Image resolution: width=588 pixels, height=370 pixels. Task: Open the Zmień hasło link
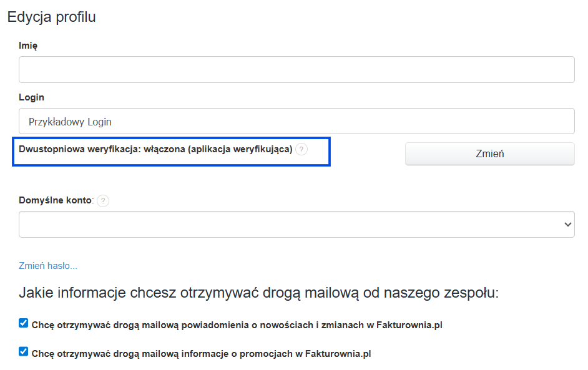point(47,265)
